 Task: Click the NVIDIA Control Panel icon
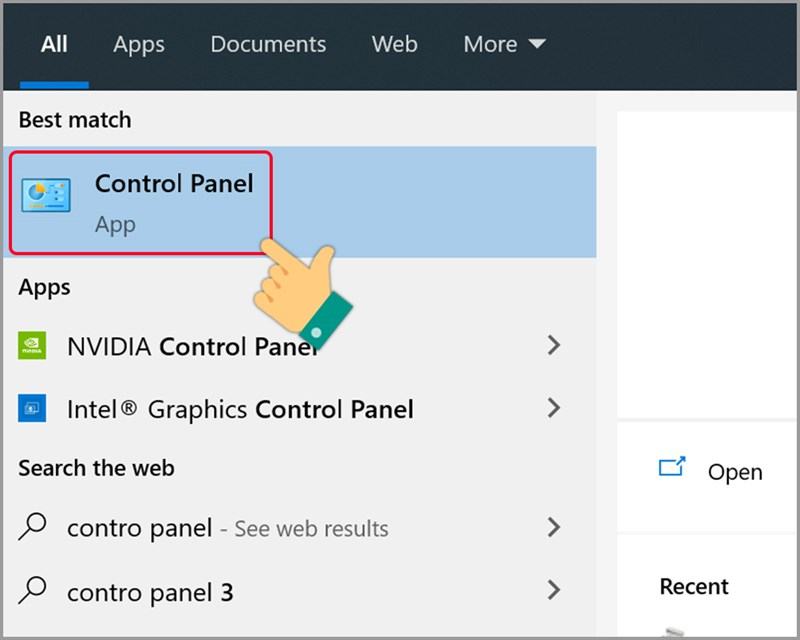pyautogui.click(x=32, y=346)
